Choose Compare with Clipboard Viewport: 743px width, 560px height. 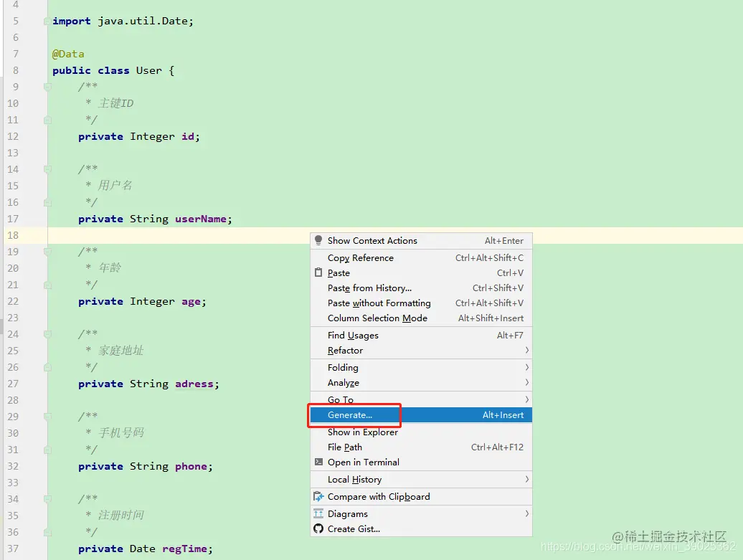(x=421, y=496)
